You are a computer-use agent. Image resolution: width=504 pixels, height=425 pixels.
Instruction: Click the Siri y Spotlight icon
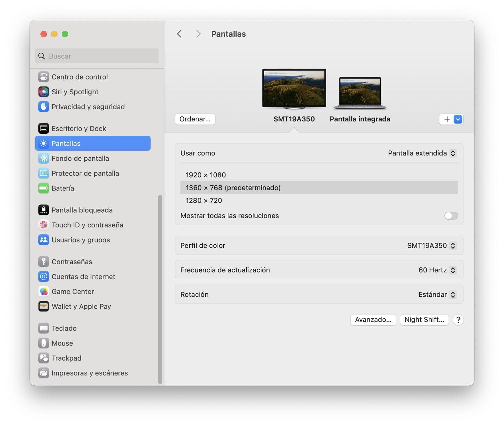click(43, 92)
